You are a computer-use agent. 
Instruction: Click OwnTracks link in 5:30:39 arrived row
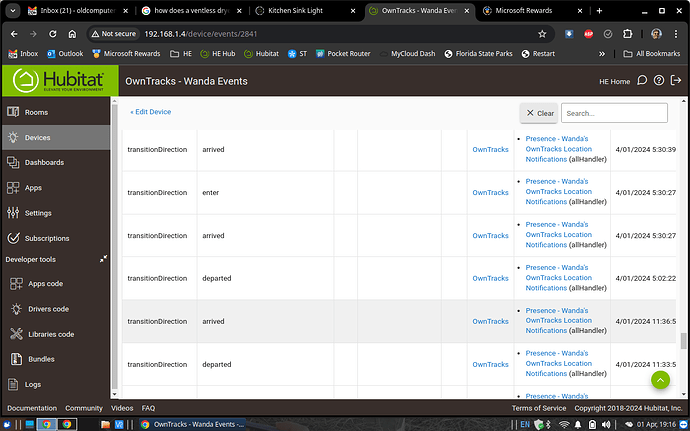pyautogui.click(x=490, y=150)
